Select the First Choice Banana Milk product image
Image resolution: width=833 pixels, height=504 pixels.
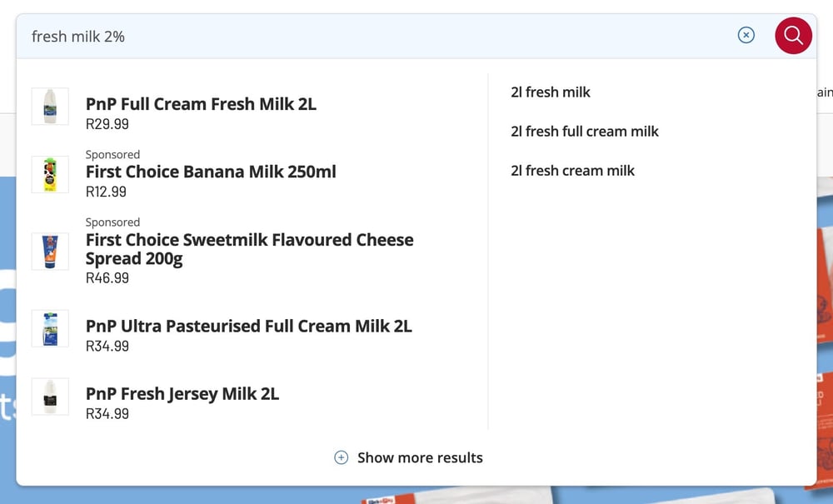click(x=50, y=174)
